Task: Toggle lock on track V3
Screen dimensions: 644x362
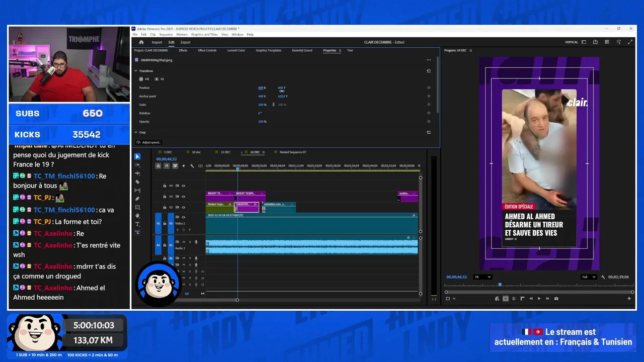Action: (165, 197)
